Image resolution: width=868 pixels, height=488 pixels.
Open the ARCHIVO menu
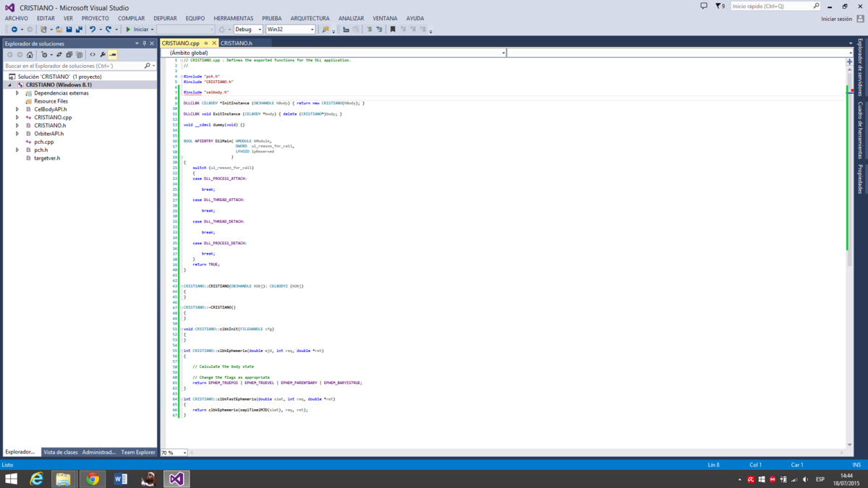(17, 18)
